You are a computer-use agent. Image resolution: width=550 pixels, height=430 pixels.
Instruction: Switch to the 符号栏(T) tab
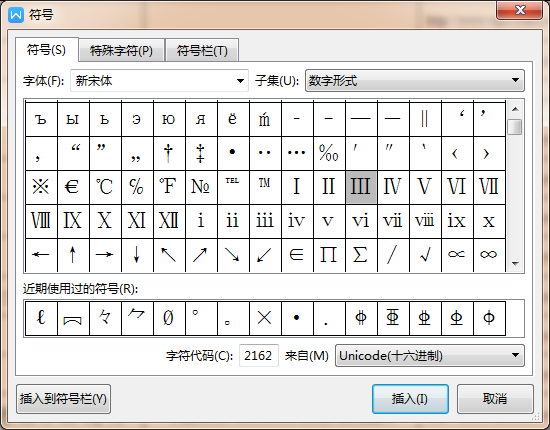click(x=202, y=51)
